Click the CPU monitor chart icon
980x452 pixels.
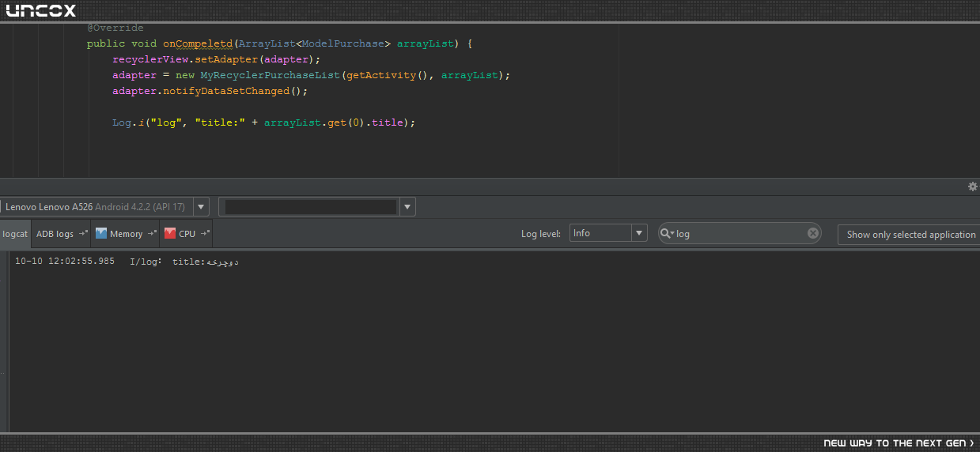pos(170,233)
